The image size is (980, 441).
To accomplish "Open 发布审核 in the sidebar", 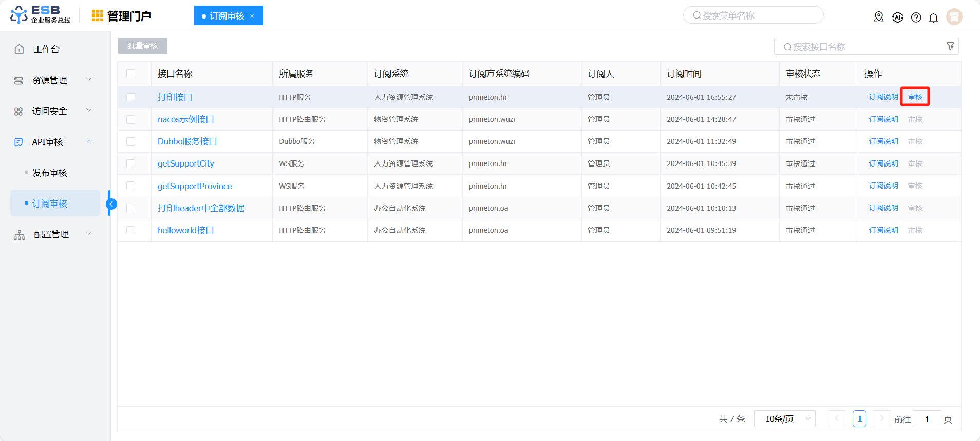I will click(50, 173).
